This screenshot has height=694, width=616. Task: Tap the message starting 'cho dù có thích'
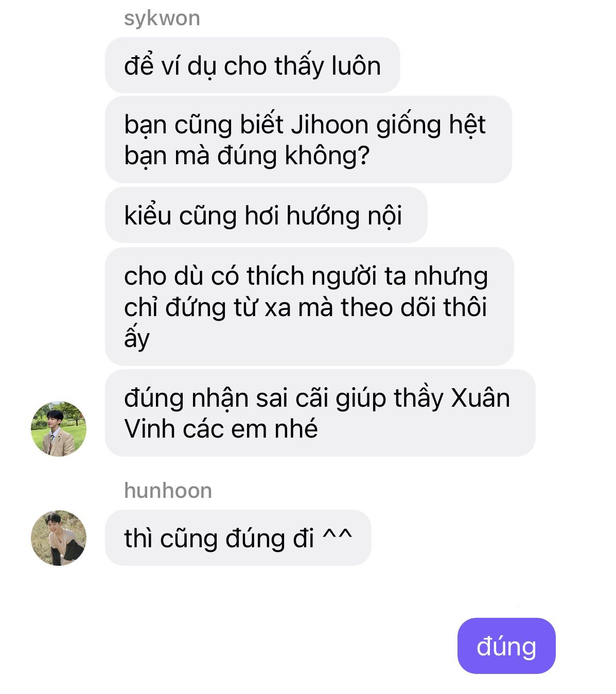[x=309, y=307]
